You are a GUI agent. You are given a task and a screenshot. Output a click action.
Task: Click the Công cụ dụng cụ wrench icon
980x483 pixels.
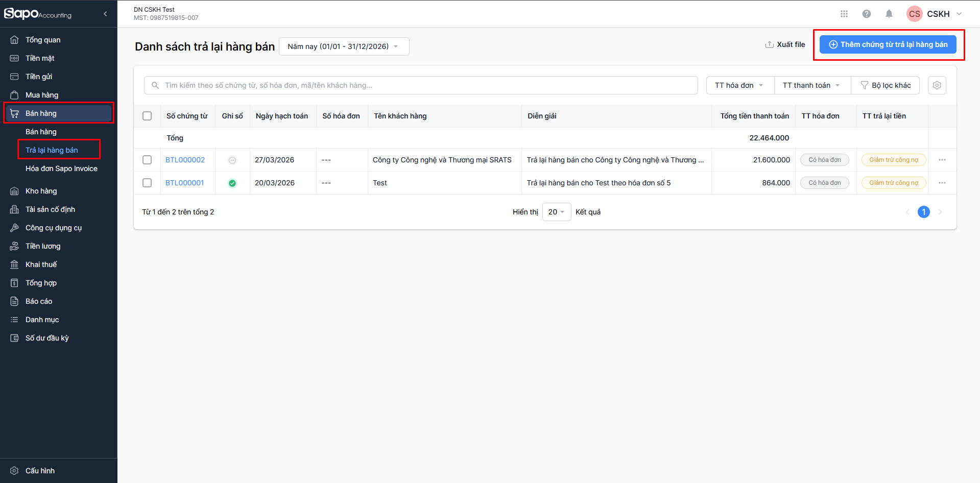tap(14, 228)
